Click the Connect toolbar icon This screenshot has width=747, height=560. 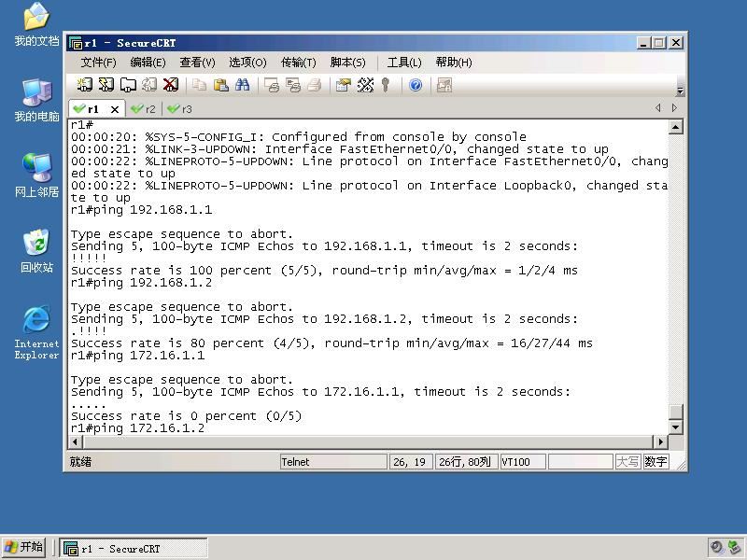pyautogui.click(x=85, y=85)
